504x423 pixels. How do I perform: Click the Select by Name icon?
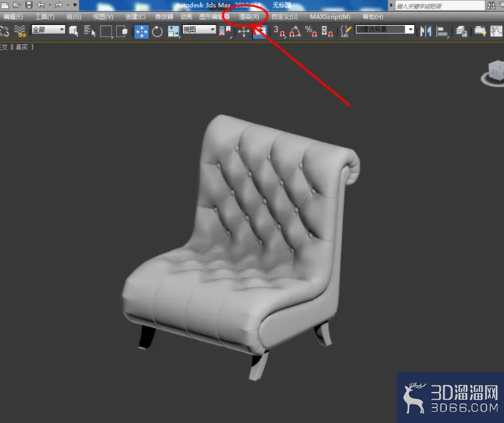point(89,31)
